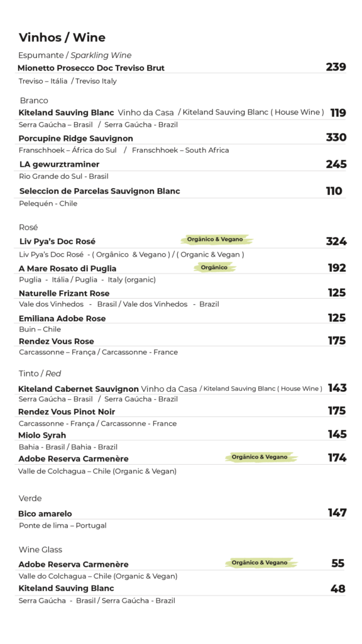Select Miolo Syrah wine
This screenshot has height=644, width=362.
[x=42, y=435]
